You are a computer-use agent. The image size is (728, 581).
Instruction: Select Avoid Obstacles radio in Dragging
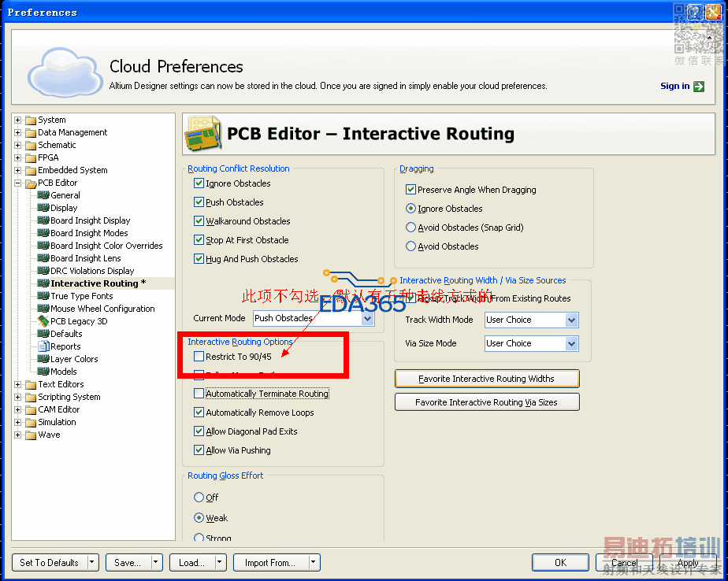pyautogui.click(x=410, y=246)
